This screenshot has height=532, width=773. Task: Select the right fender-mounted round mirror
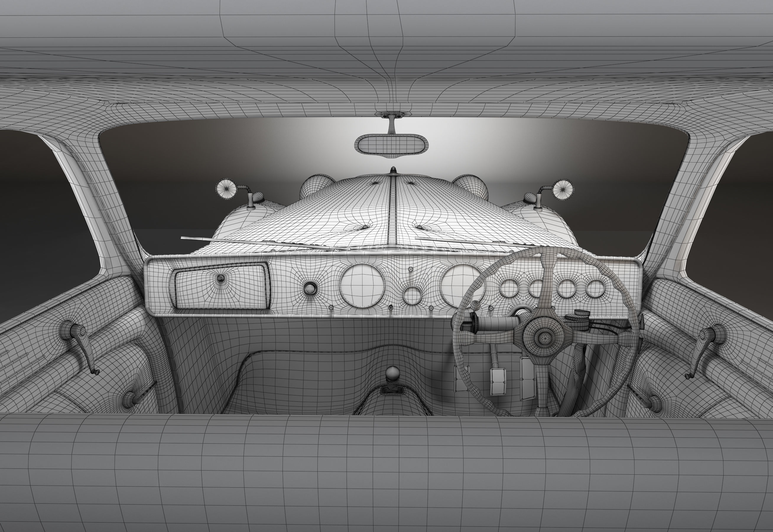(563, 189)
